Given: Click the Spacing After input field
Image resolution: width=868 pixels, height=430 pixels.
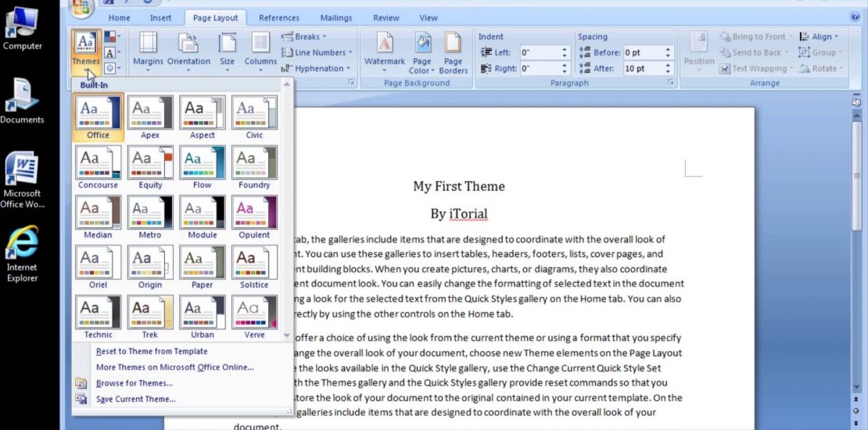Looking at the screenshot, I should coord(643,69).
